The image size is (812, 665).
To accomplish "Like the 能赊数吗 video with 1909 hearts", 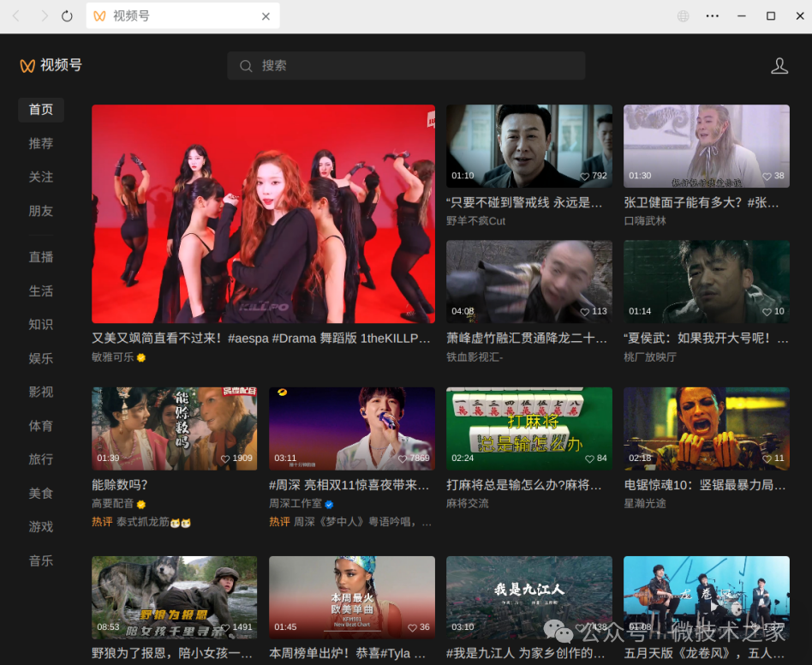I will coord(225,458).
